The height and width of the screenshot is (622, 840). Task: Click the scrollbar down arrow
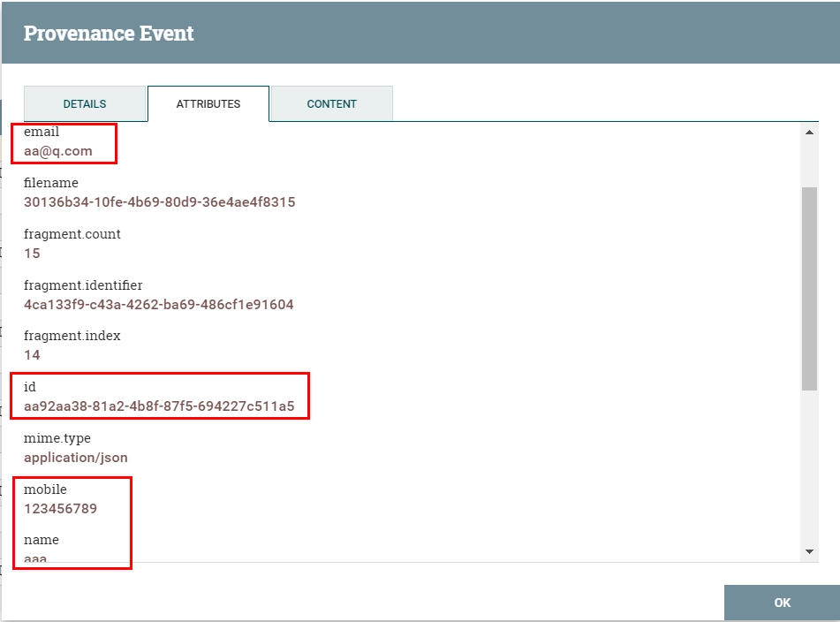(x=809, y=551)
